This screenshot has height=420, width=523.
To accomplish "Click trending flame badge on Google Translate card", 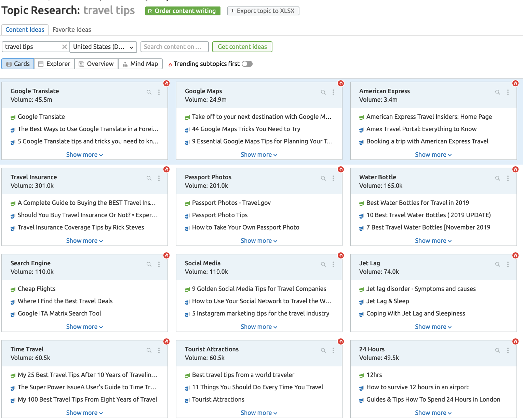I will coord(166,83).
